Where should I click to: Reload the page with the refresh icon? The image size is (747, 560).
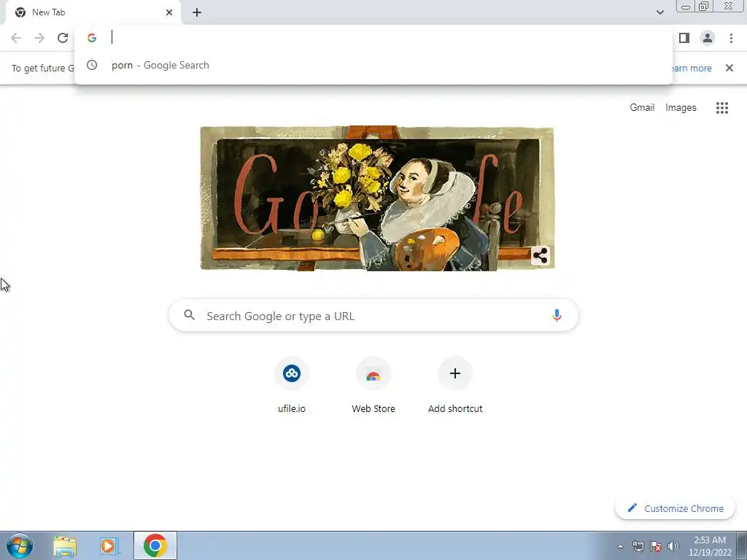tap(63, 38)
